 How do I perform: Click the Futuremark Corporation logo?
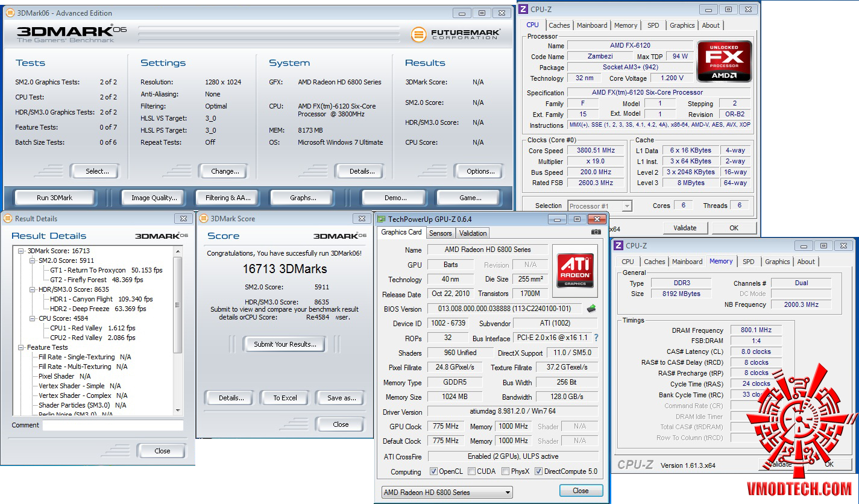455,34
